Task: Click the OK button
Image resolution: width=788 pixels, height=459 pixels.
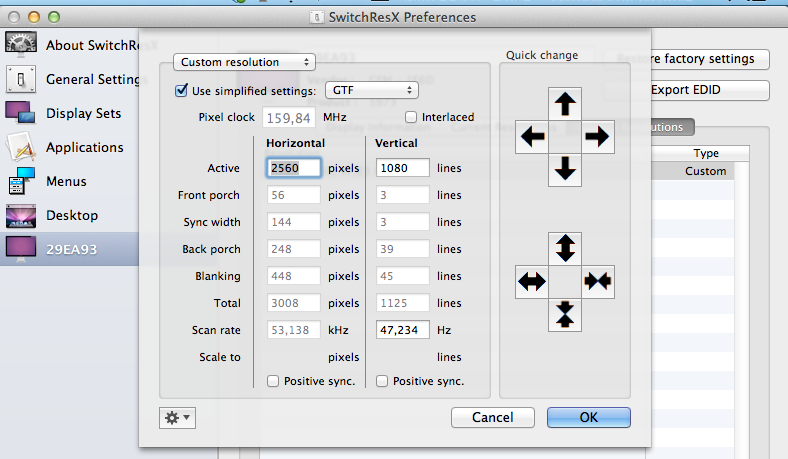Action: pos(588,417)
